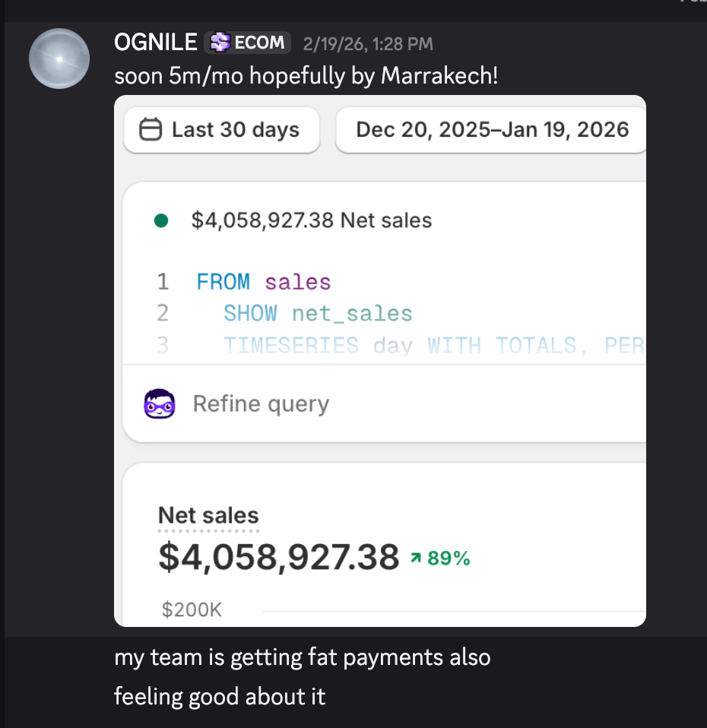
Task: Click the dotted-underlined Net sales heading
Action: pyautogui.click(x=208, y=516)
